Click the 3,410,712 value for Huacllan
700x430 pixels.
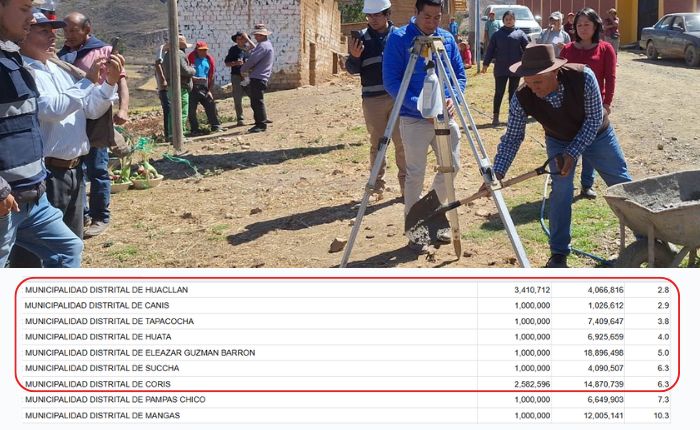532,290
